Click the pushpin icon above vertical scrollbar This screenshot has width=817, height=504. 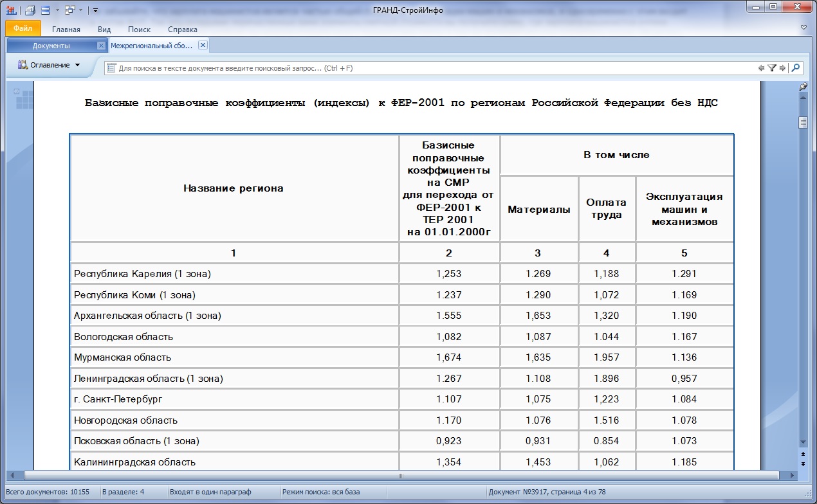pyautogui.click(x=803, y=86)
